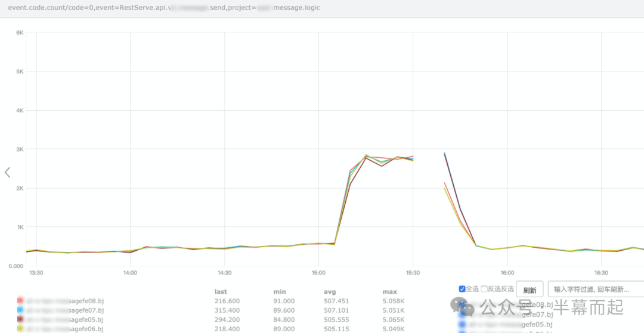The height and width of the screenshot is (333, 644).
Task: Click the red swatch for sagefe08.bj
Action: (x=20, y=301)
